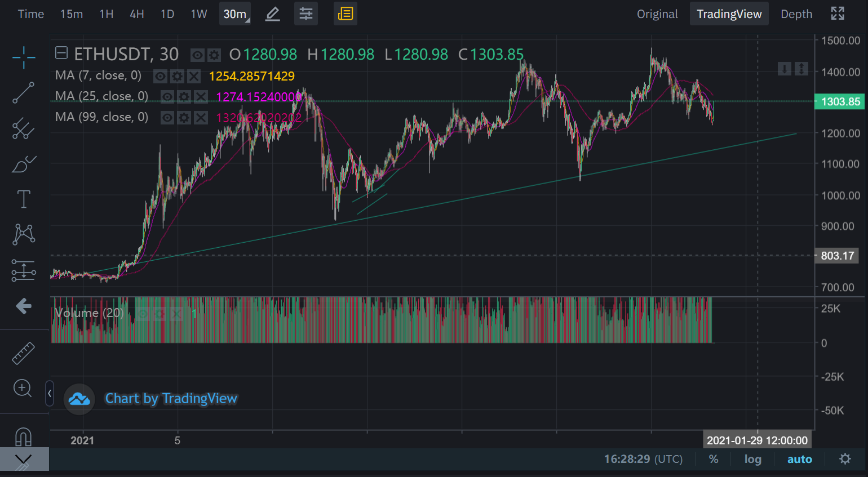The image size is (868, 477).
Task: Open the pitchfork drawing tool
Action: 24,128
